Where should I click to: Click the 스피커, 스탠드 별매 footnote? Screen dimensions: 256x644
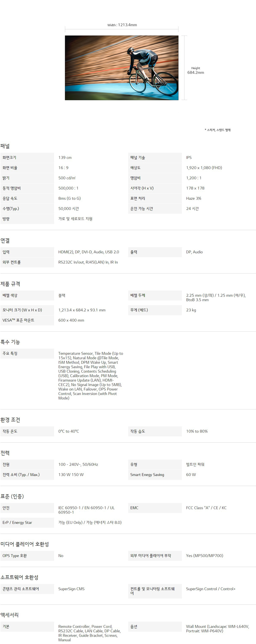point(218,130)
